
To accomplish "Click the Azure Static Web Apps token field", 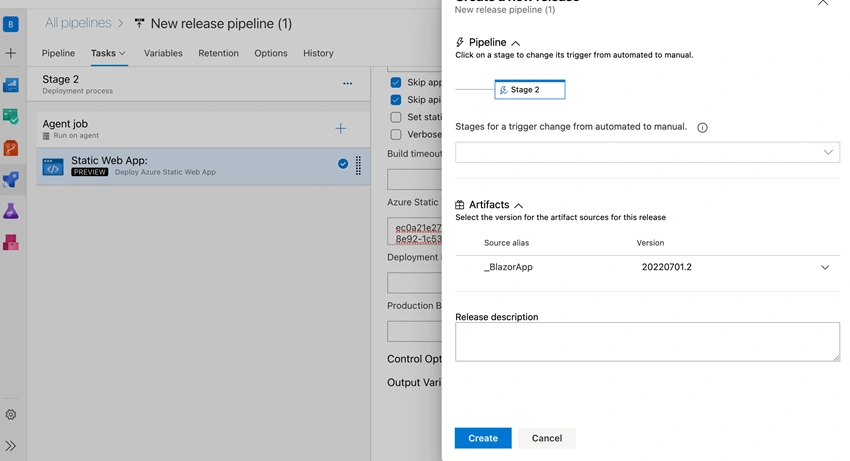I will tap(415, 232).
